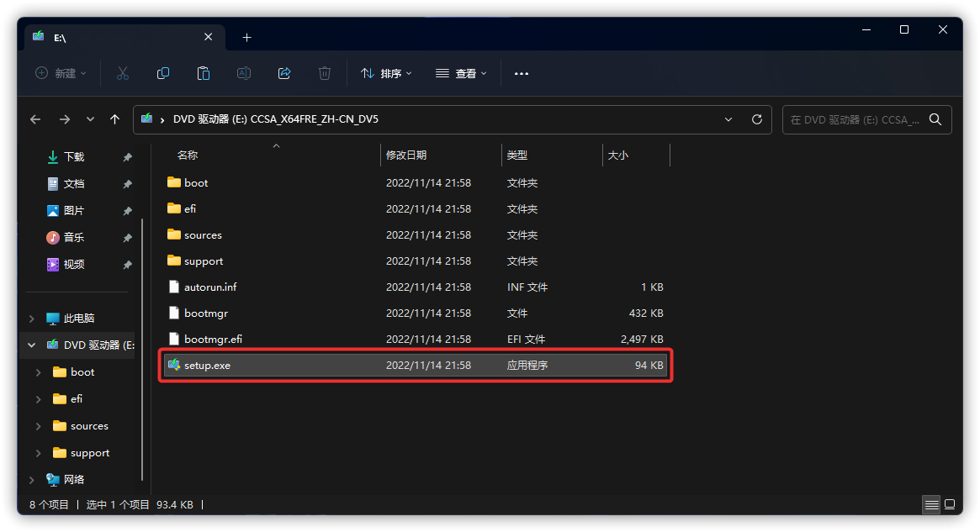Image resolution: width=980 pixels, height=532 pixels.
Task: Click the Paste clipboard icon
Action: click(x=204, y=73)
